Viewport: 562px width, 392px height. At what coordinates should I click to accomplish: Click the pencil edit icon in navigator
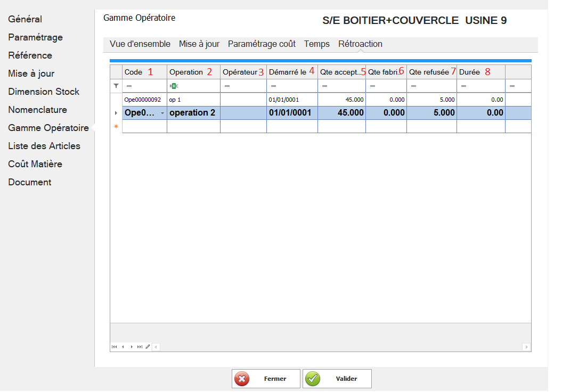148,347
